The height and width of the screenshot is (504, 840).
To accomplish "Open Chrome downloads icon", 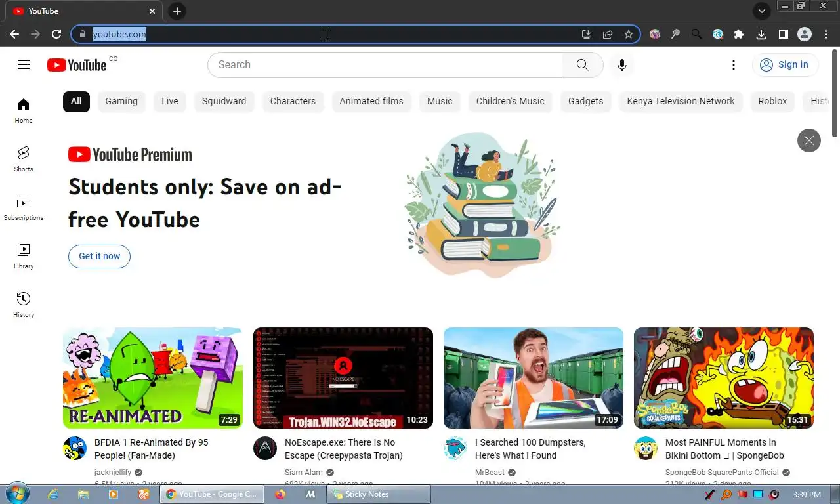I will pos(761,34).
